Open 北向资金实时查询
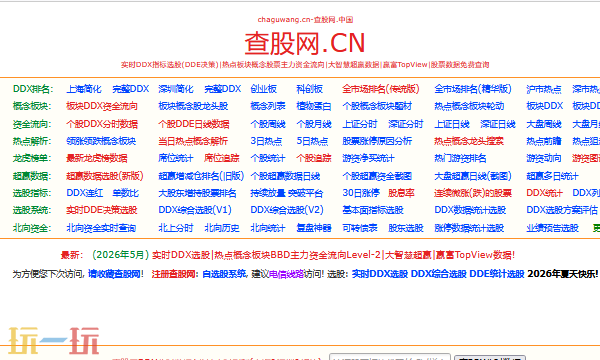This screenshot has width=600, height=360. coord(101,228)
